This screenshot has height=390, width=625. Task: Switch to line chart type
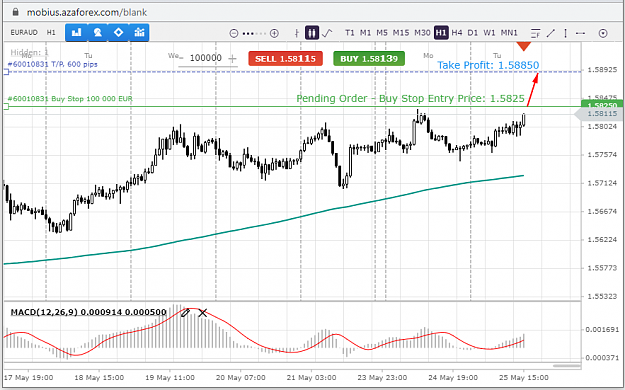(x=327, y=33)
